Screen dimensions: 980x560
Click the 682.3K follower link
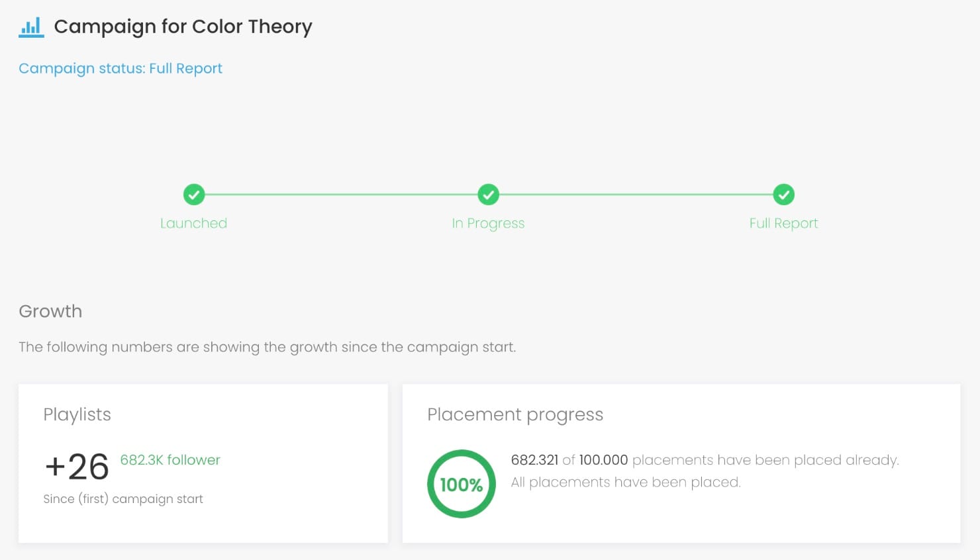tap(170, 459)
